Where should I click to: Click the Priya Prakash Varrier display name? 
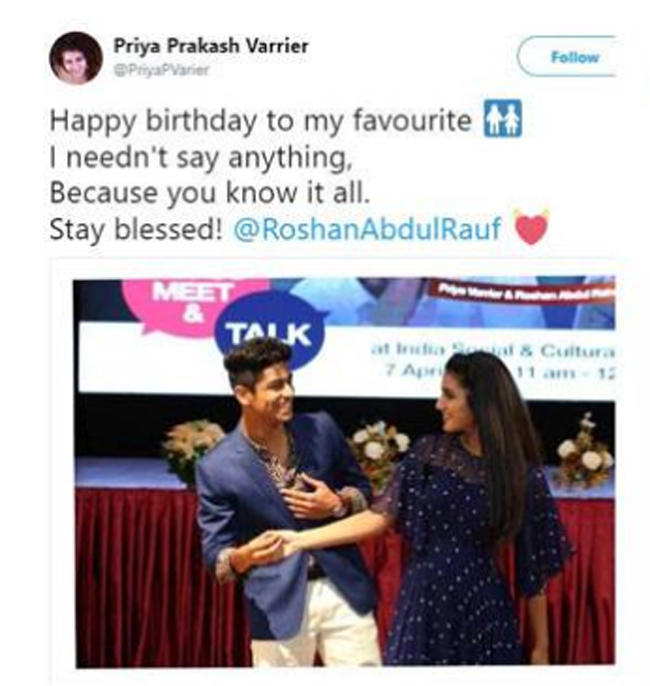[x=211, y=46]
